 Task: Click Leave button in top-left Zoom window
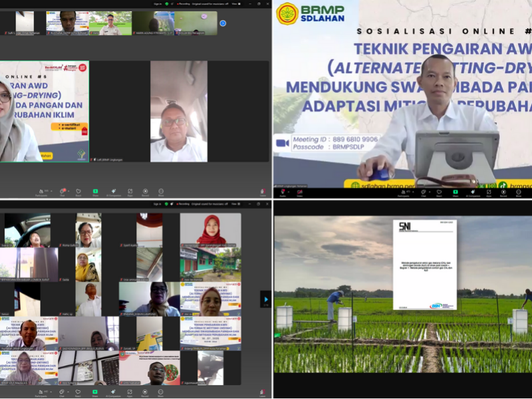click(x=263, y=192)
